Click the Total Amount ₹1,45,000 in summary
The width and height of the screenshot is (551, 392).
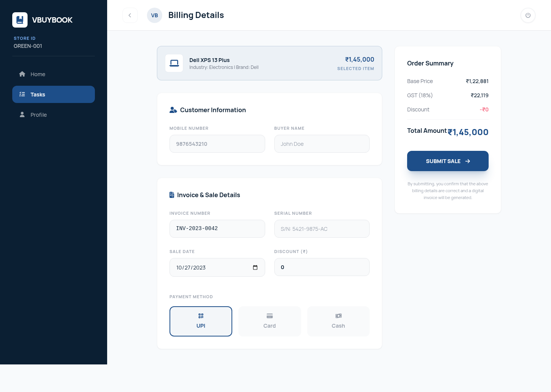pyautogui.click(x=468, y=132)
